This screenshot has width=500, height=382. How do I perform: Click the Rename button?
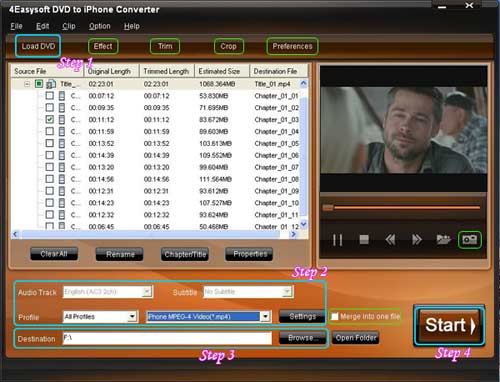(x=120, y=254)
